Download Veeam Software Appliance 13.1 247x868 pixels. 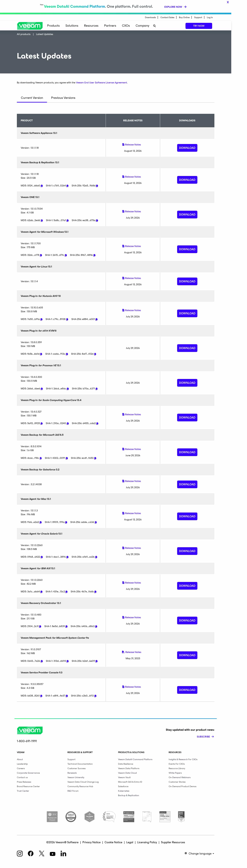coord(187,148)
